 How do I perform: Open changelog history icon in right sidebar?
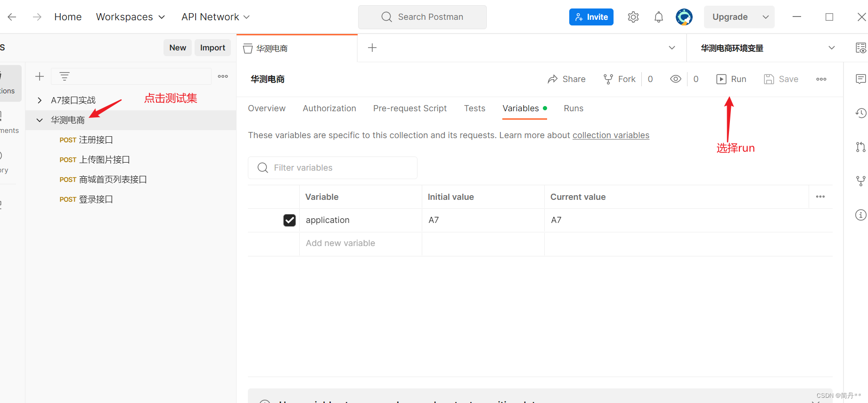860,113
